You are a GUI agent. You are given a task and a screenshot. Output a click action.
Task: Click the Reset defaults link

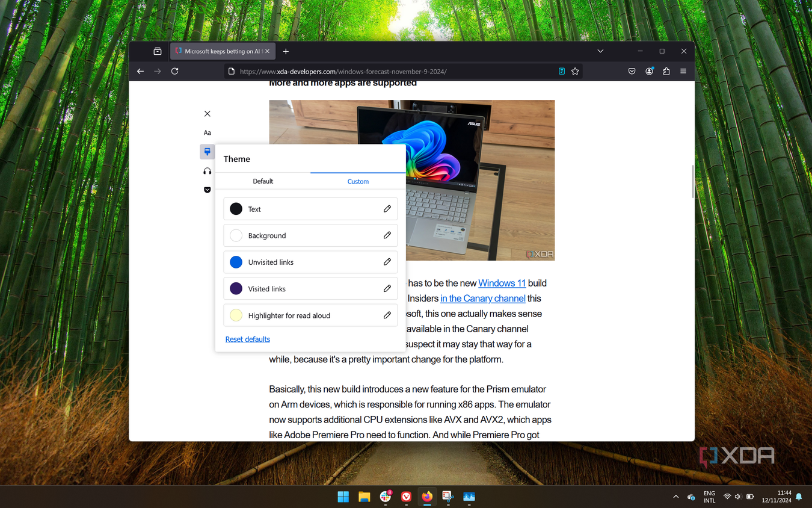tap(247, 339)
